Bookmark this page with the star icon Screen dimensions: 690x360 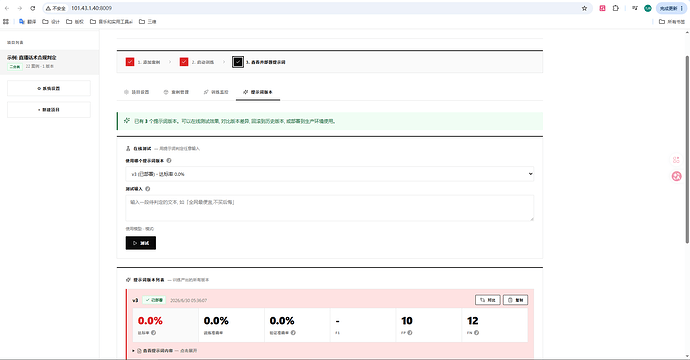tap(584, 8)
